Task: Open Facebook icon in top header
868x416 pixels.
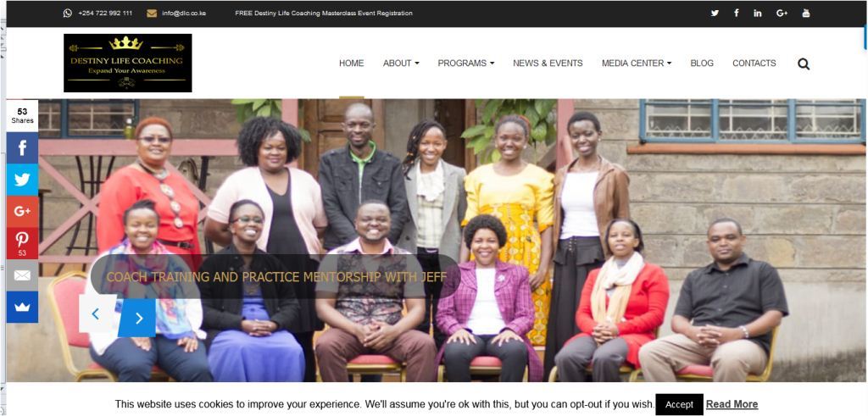Action: (737, 14)
